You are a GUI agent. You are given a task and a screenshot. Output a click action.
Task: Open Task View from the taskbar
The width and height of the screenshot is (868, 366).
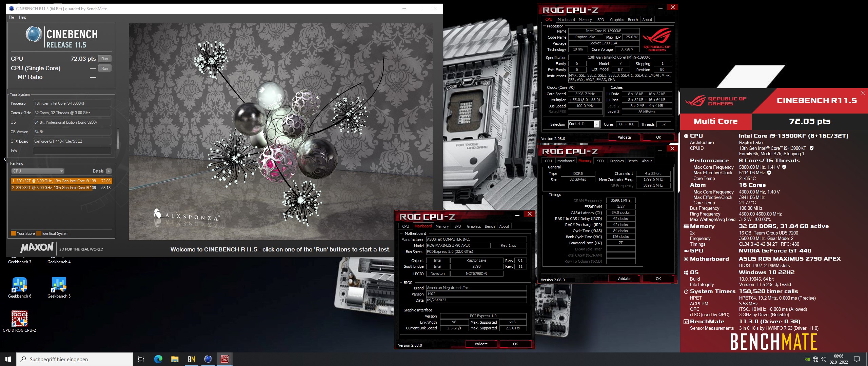point(141,359)
